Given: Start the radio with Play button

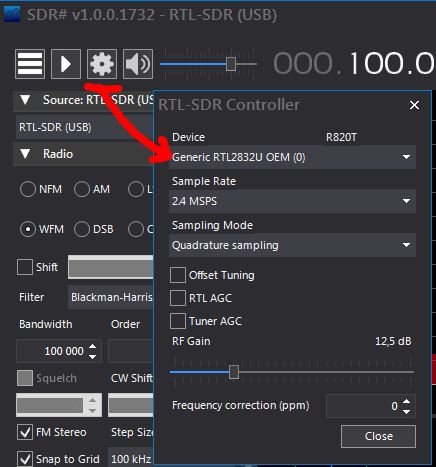Looking at the screenshot, I should [x=66, y=64].
